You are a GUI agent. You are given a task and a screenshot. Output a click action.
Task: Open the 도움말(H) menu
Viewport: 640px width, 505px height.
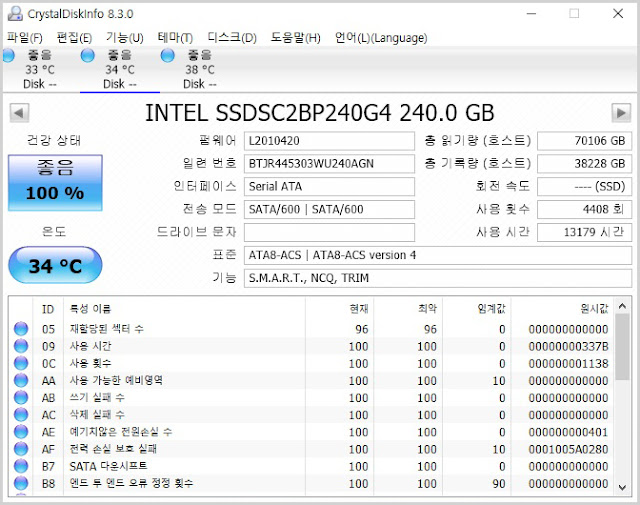coord(296,38)
